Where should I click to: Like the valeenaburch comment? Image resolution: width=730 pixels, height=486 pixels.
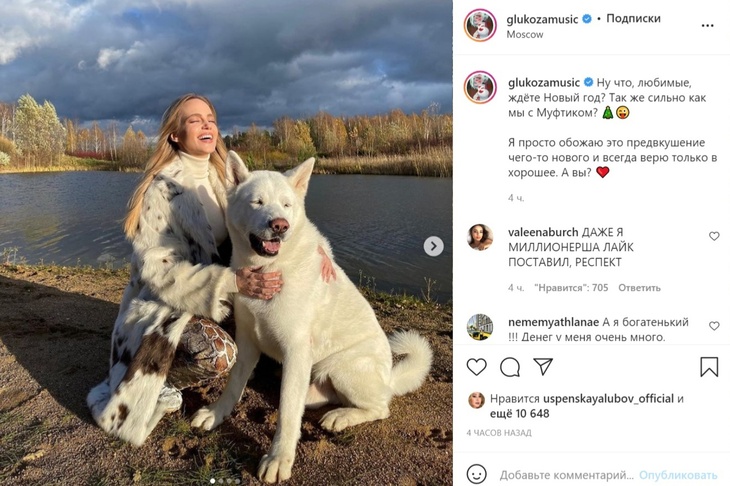coord(714,237)
